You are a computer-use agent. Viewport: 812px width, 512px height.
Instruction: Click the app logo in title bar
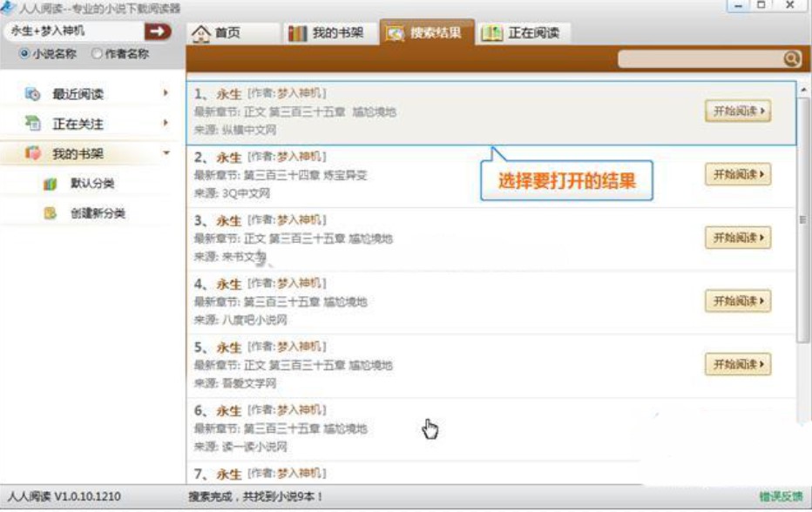pos(7,7)
